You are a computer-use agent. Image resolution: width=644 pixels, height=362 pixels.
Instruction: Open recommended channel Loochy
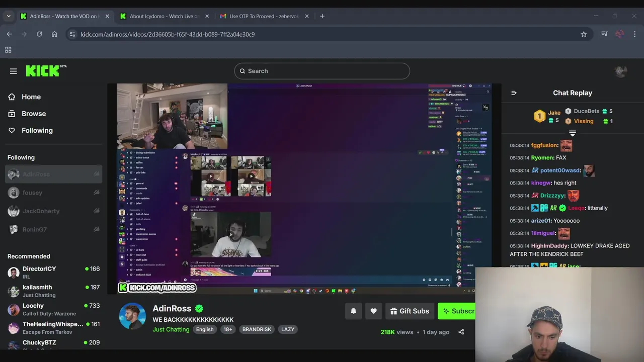point(53,309)
